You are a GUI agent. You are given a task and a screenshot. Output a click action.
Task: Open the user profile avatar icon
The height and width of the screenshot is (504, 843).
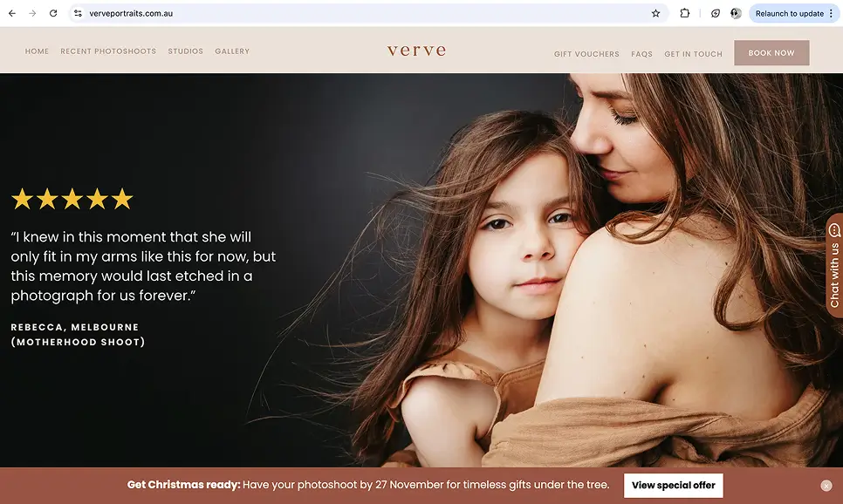click(x=736, y=13)
